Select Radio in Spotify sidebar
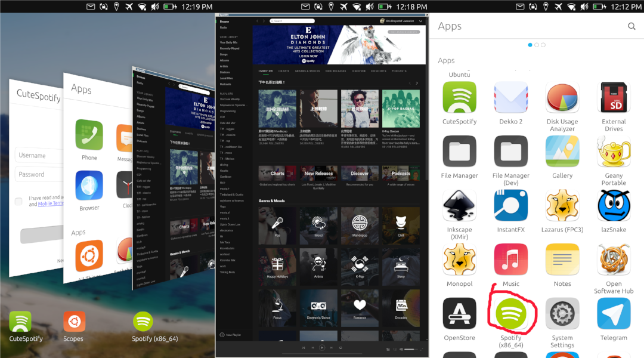This screenshot has height=358, width=644. 224,27
